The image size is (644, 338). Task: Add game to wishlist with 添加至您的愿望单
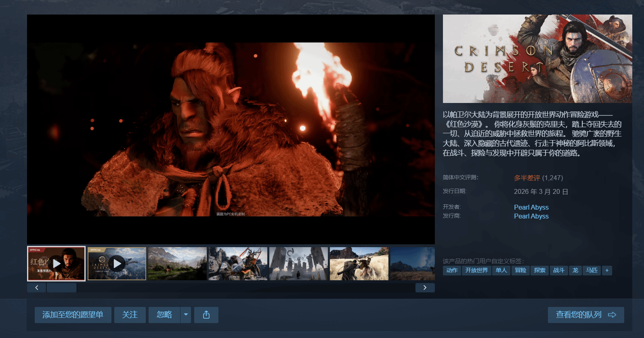[73, 315]
